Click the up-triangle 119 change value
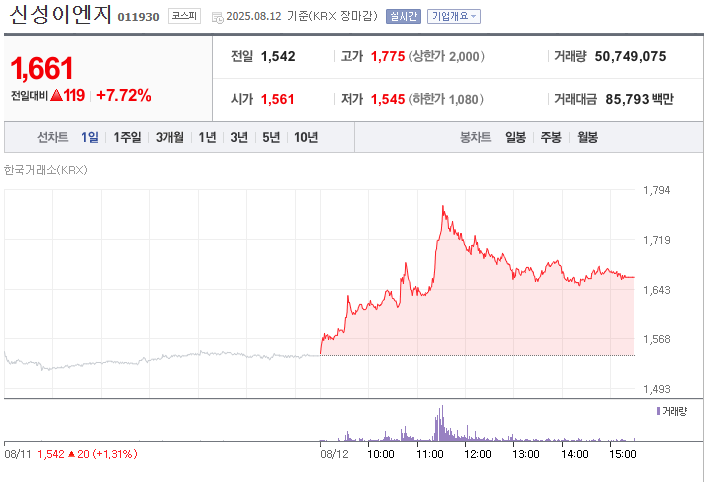Image resolution: width=704 pixels, height=482 pixels. (68, 95)
